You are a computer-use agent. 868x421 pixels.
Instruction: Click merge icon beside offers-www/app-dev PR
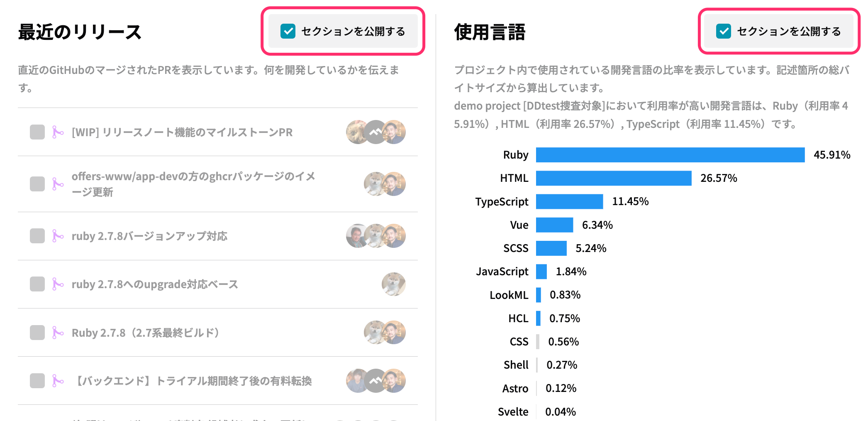(x=58, y=184)
